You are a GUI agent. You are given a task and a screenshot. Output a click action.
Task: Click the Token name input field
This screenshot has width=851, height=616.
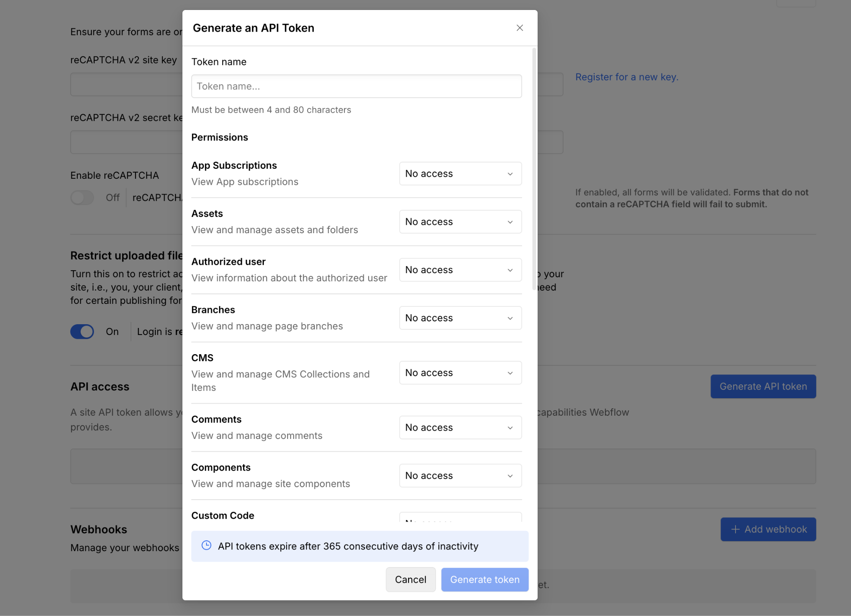[x=356, y=86]
